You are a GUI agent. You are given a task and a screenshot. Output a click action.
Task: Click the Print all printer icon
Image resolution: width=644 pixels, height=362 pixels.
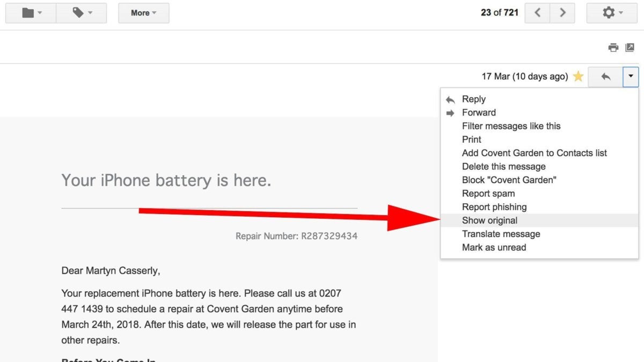click(x=613, y=48)
